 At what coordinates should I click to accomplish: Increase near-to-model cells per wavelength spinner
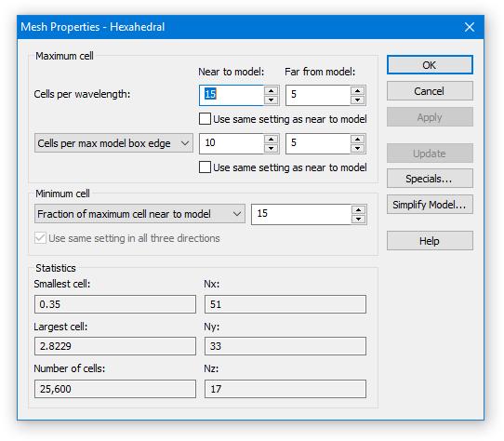pyautogui.click(x=271, y=90)
